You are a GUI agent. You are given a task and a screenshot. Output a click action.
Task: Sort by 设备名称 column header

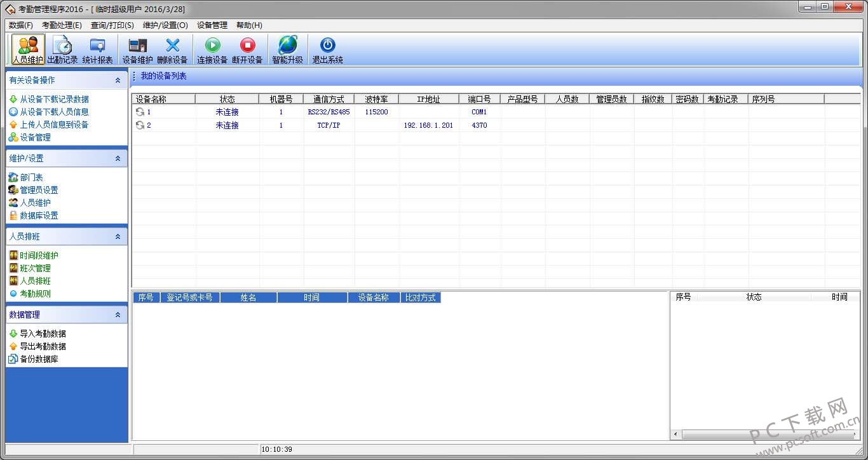(163, 99)
